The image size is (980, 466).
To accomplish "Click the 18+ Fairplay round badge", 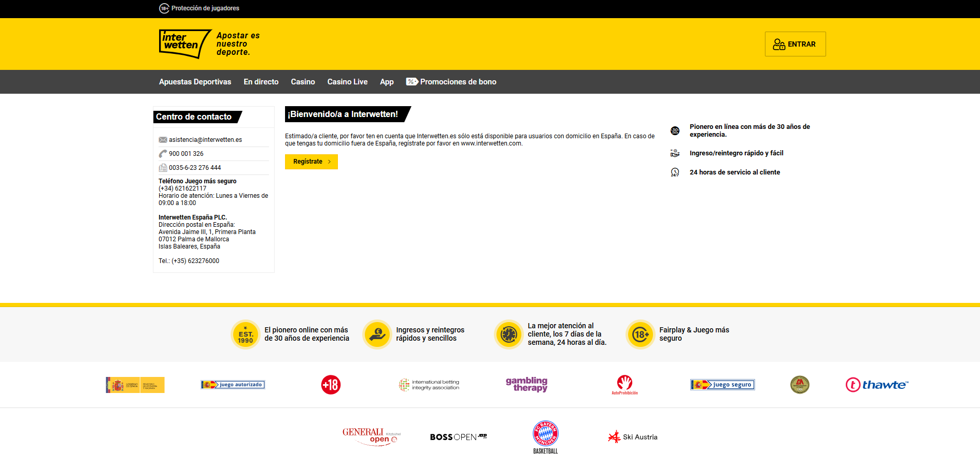I will [x=641, y=334].
